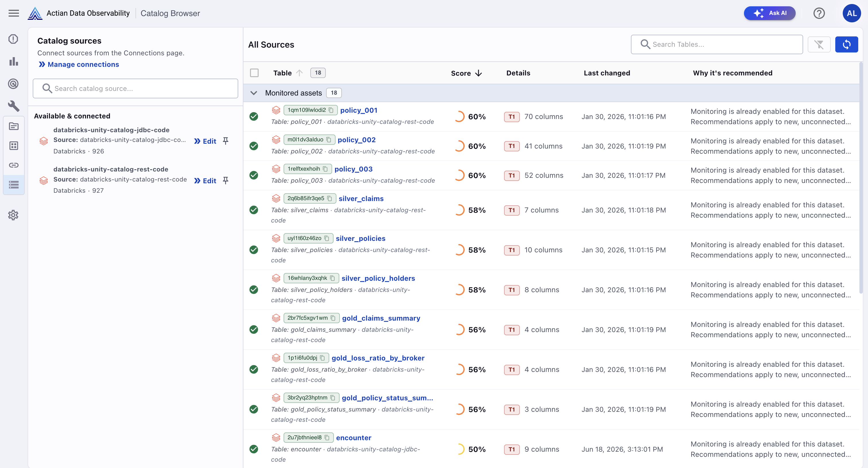Screen dimensions: 868x468
Task: Copy the 1qm109lwlodi2 table ID
Action: [x=331, y=110]
